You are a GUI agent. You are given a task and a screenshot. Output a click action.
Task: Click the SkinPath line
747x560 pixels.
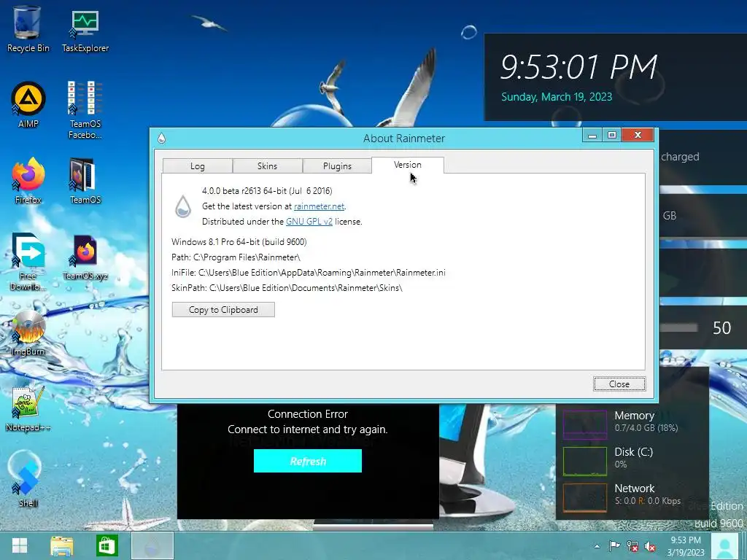[x=287, y=287]
